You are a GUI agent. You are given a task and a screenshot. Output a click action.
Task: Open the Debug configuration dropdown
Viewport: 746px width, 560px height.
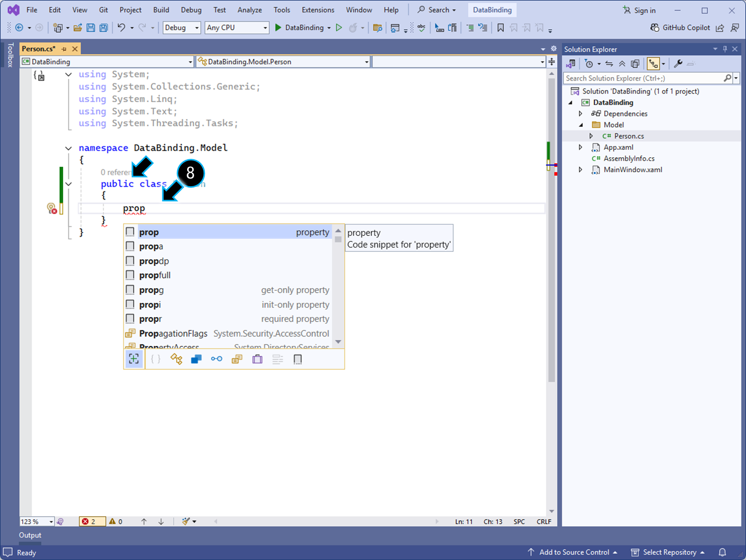tap(182, 28)
